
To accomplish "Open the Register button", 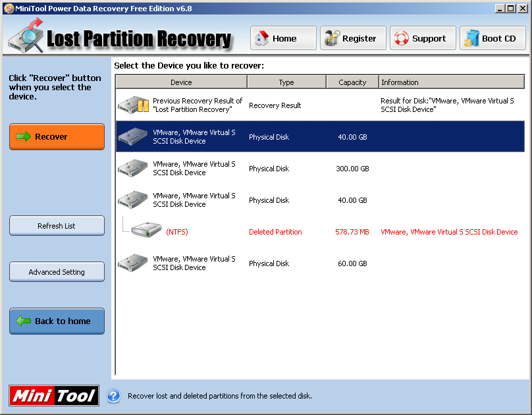I will tap(353, 38).
